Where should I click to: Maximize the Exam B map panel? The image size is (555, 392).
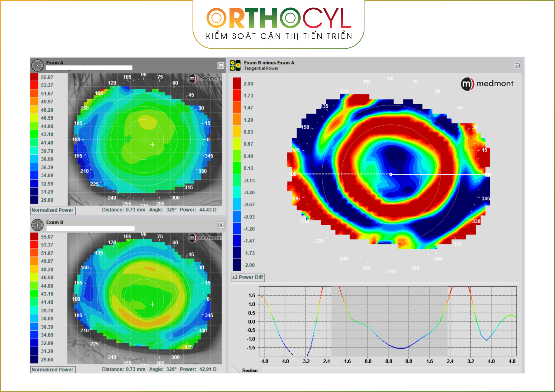[221, 225]
